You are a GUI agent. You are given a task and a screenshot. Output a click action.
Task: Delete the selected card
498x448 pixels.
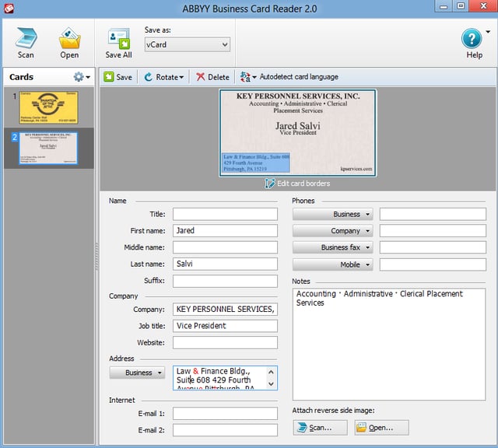(212, 77)
